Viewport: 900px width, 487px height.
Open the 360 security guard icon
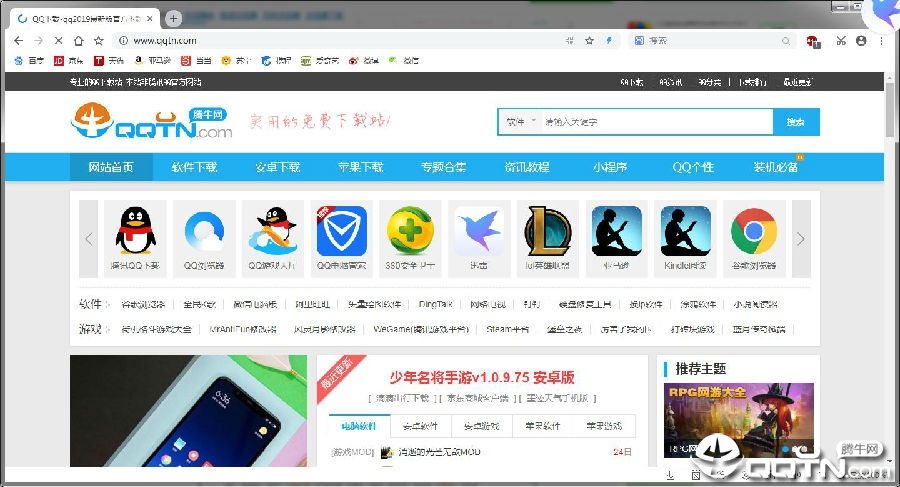[410, 238]
